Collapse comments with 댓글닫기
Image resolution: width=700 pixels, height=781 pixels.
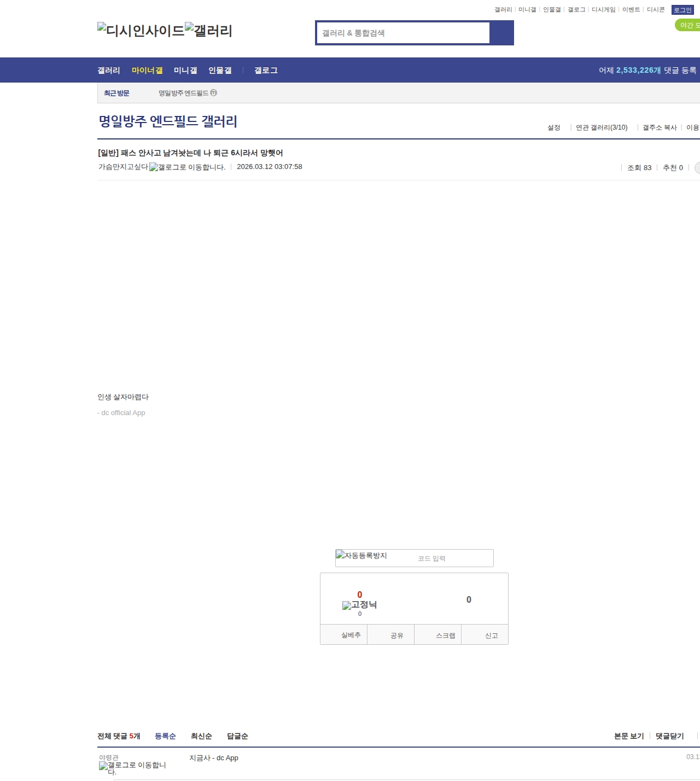(669, 736)
